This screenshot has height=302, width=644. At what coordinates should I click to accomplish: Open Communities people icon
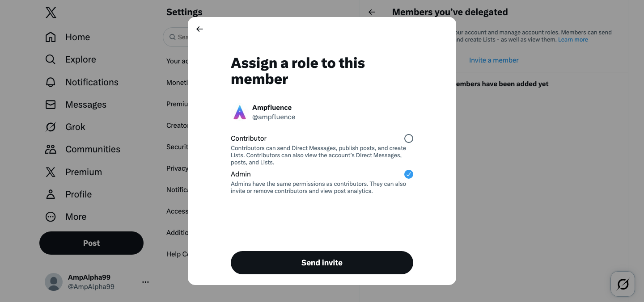51,149
